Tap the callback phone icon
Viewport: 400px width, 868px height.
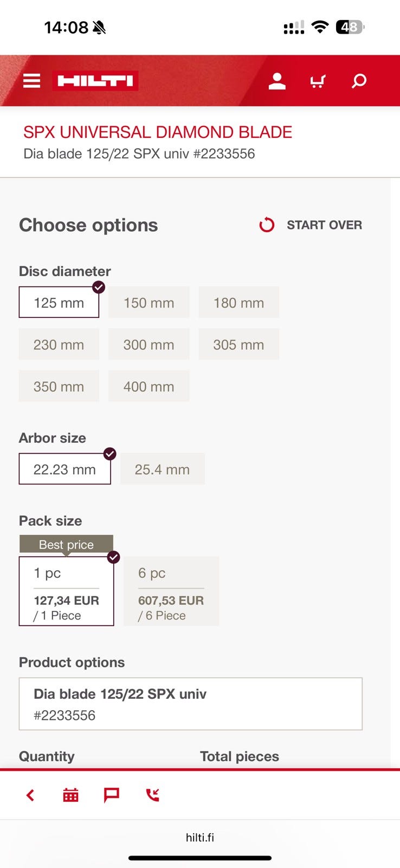153,795
